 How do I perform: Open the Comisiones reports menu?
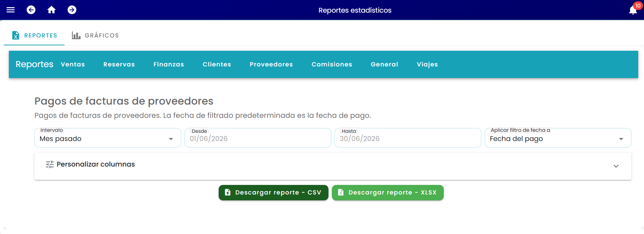pyautogui.click(x=332, y=64)
